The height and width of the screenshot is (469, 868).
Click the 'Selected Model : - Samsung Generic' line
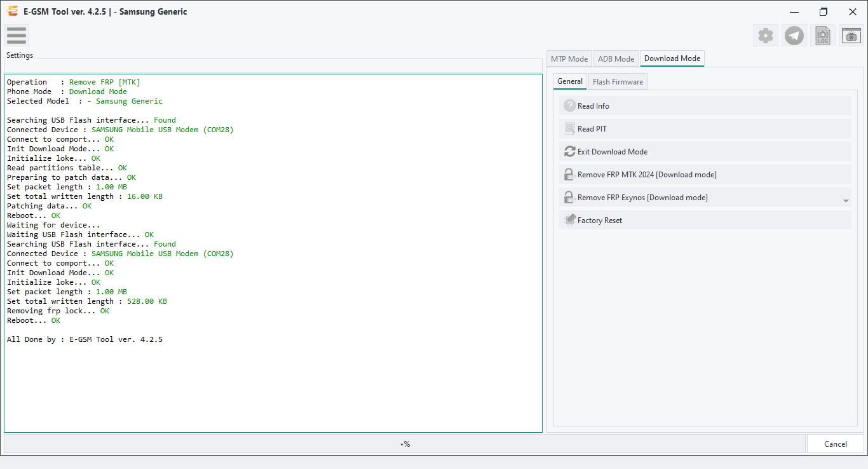85,101
